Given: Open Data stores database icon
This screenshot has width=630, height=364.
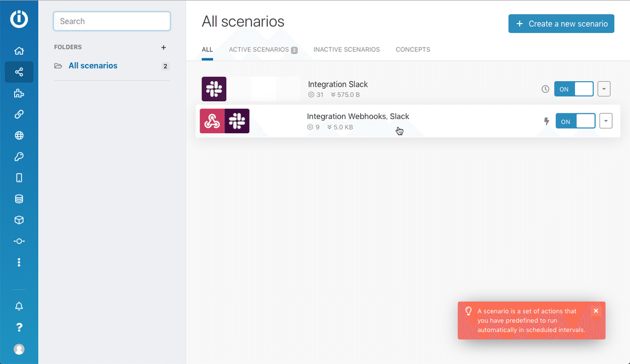Looking at the screenshot, I should (19, 199).
